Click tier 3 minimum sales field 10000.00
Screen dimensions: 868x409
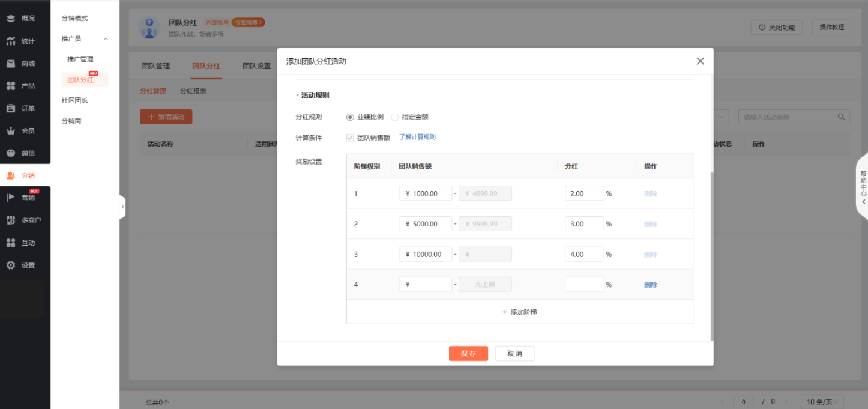click(x=426, y=254)
